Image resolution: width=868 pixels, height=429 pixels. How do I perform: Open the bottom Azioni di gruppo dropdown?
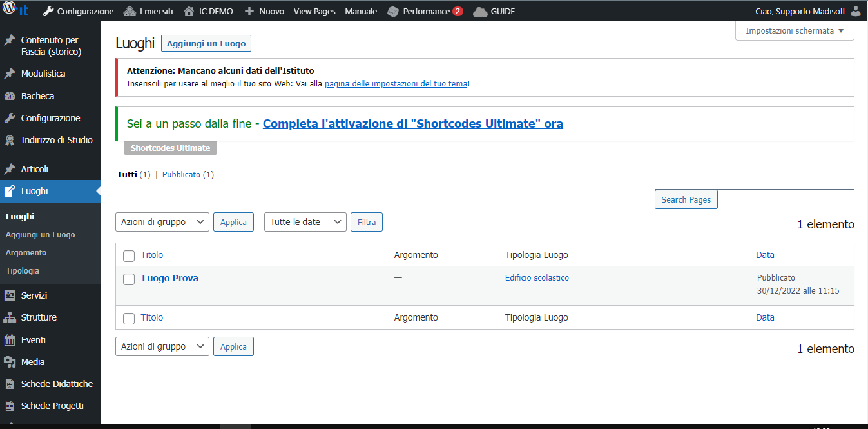click(x=162, y=346)
